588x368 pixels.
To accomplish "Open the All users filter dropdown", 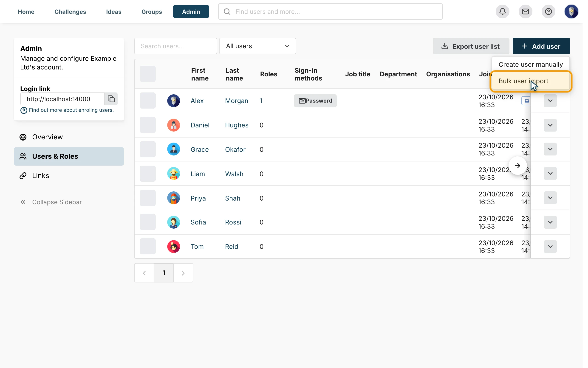I will coord(257,46).
